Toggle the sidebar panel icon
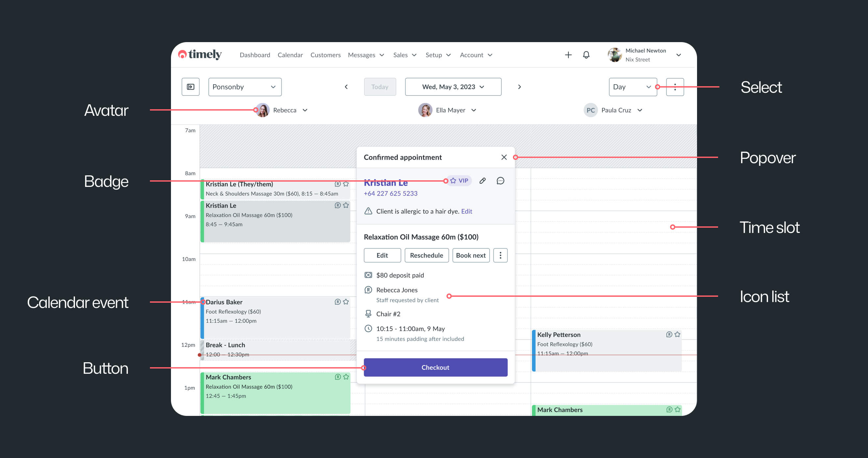The height and width of the screenshot is (458, 868). [x=190, y=87]
